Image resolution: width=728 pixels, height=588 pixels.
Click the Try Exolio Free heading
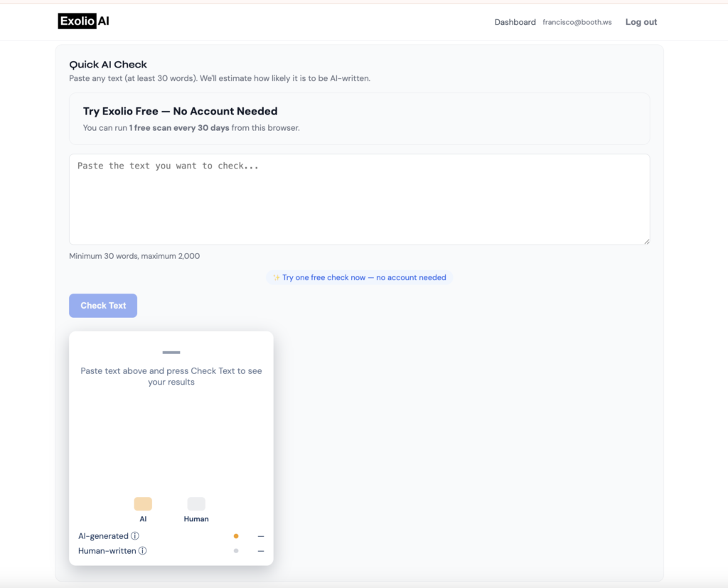(x=180, y=111)
